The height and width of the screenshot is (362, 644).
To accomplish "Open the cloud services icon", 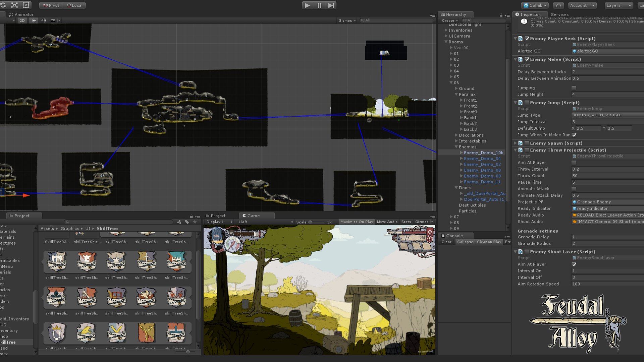I will click(x=558, y=5).
